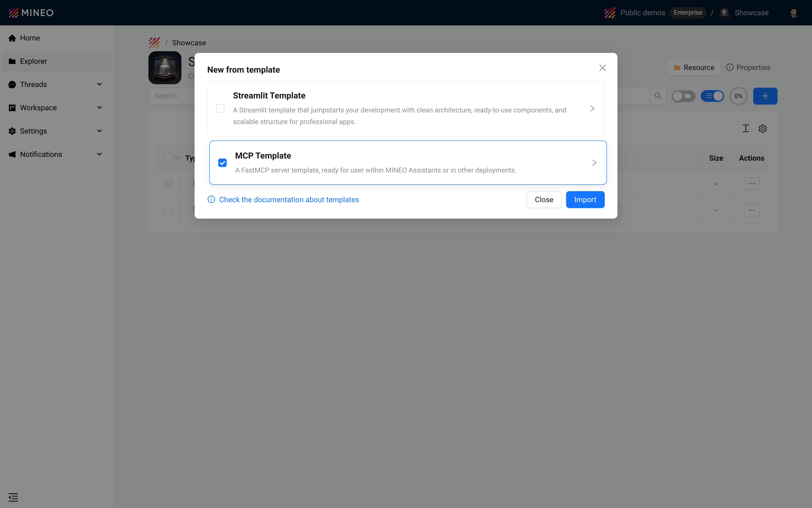Check the Streamlit Template checkbox
812x508 pixels.
[221, 109]
